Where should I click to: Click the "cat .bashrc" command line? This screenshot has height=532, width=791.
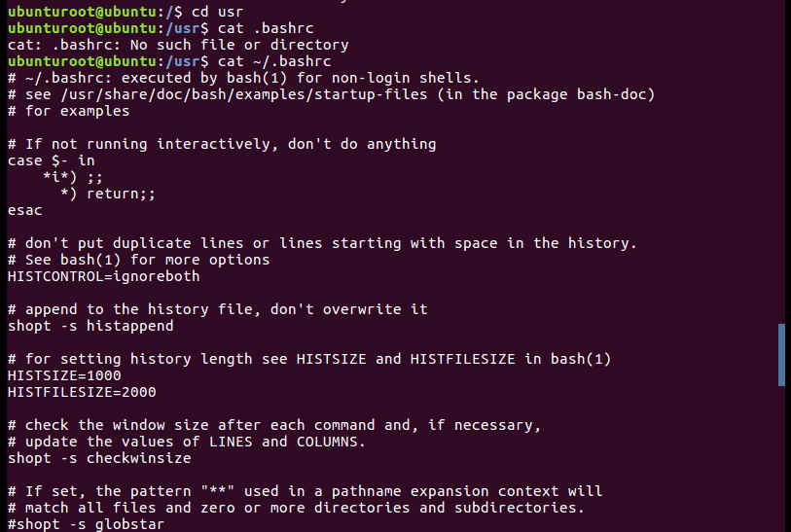pos(251,27)
